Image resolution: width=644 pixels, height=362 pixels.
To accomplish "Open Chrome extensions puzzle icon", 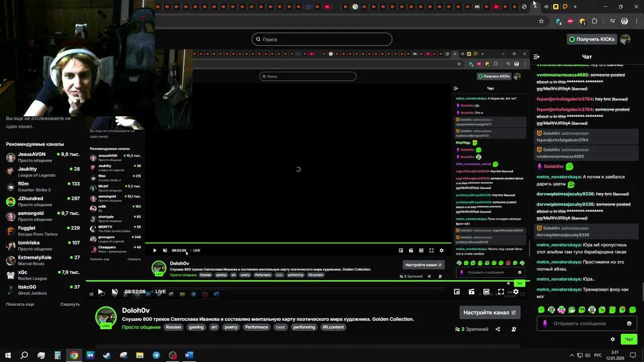I will tap(595, 21).
